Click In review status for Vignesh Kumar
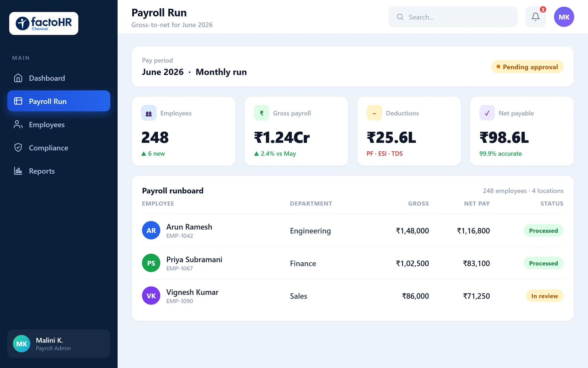This screenshot has height=368, width=588. pos(545,296)
